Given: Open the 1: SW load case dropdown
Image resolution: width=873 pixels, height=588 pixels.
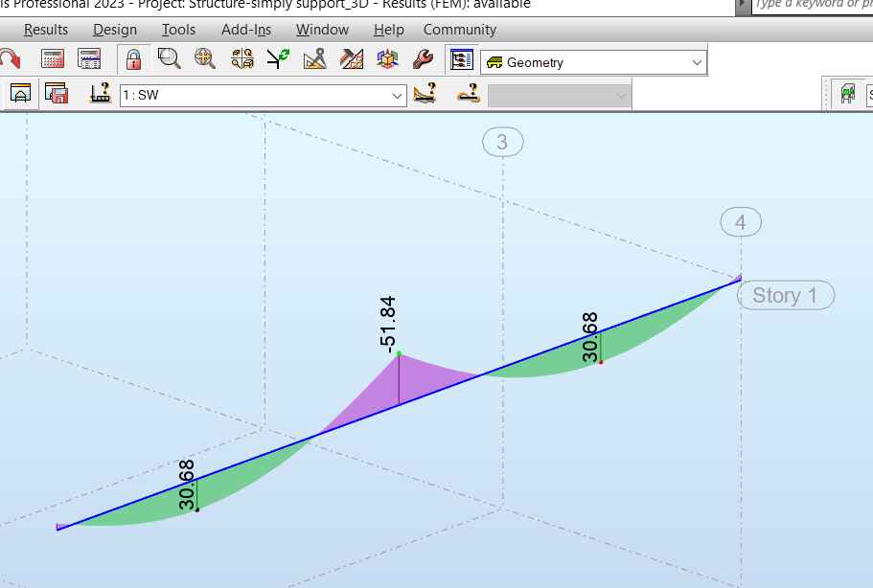Looking at the screenshot, I should pos(396,94).
